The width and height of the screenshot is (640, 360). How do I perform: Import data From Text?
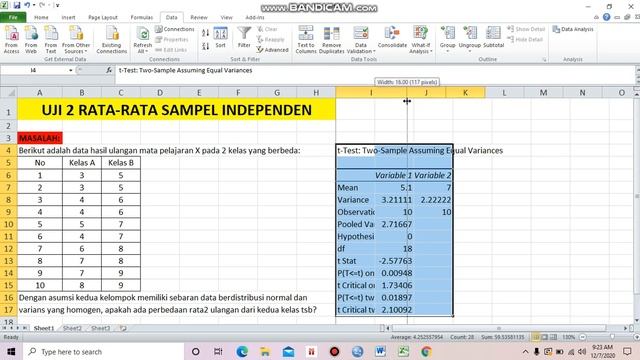[51, 40]
